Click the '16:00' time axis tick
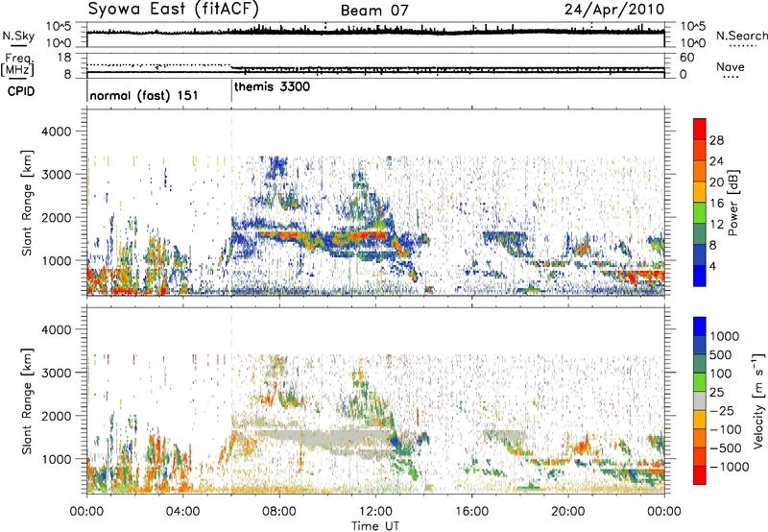The width and height of the screenshot is (768, 532). [471, 512]
